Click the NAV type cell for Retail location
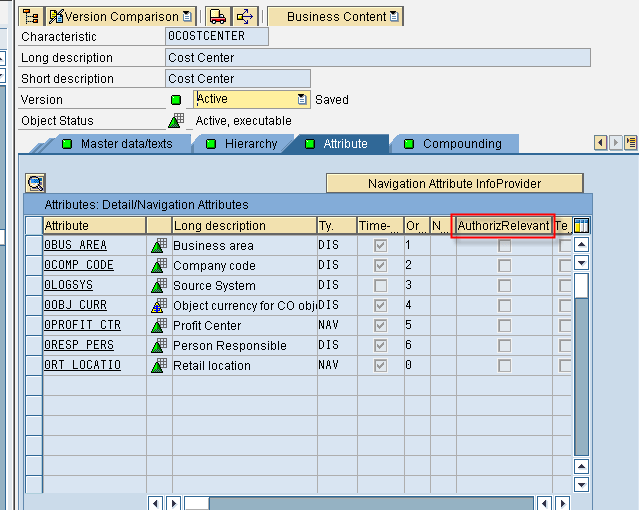Screen dimensions: 639x510 337,365
